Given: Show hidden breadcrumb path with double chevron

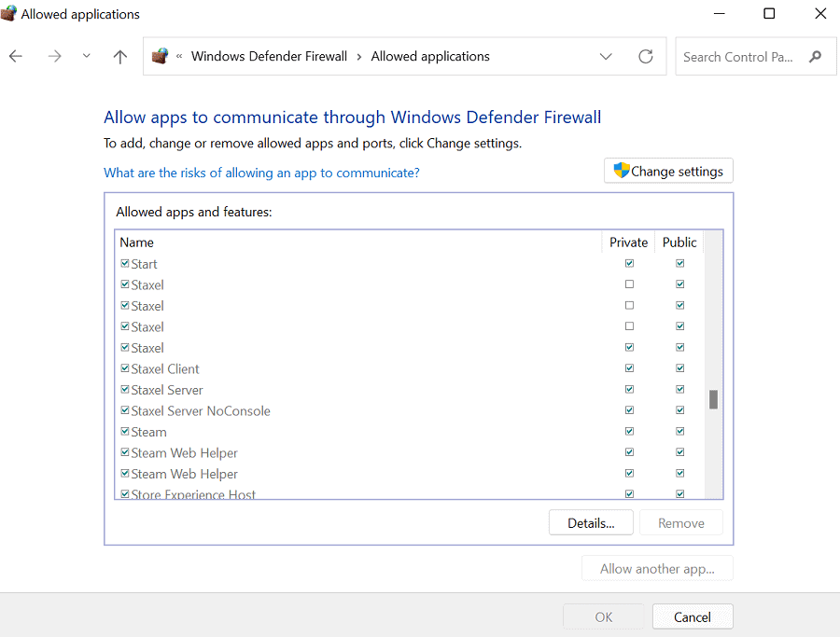Looking at the screenshot, I should 179,56.
